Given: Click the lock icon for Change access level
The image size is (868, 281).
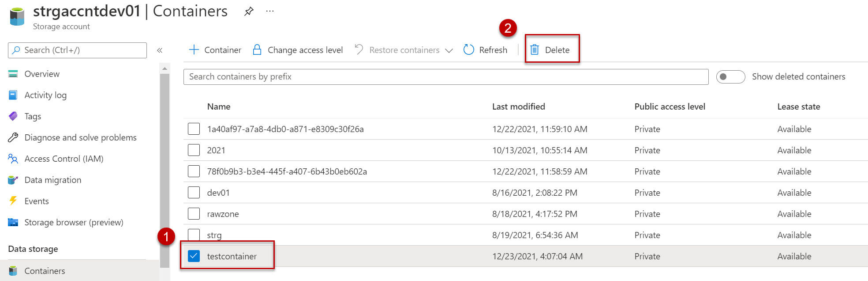Looking at the screenshot, I should pyautogui.click(x=257, y=50).
